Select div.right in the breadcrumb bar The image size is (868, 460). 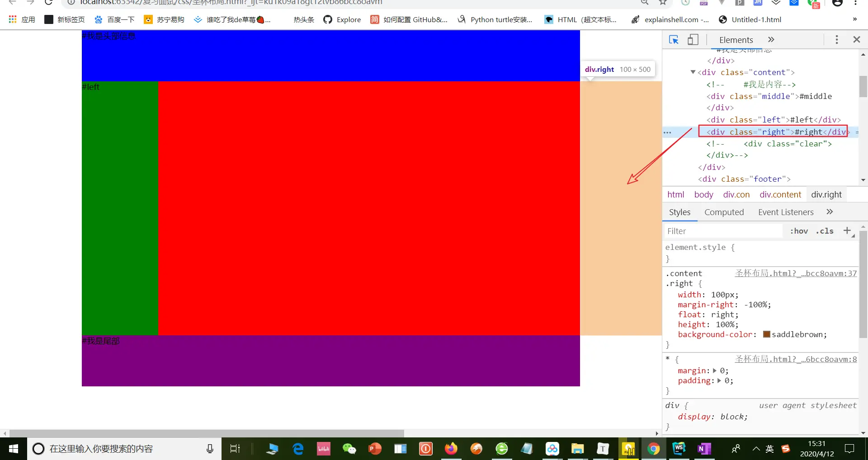826,194
